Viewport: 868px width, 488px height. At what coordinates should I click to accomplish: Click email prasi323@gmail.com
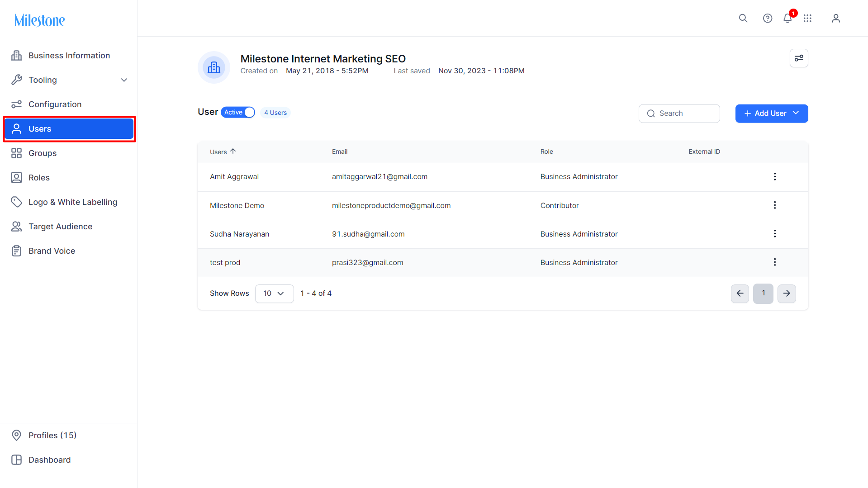(x=367, y=263)
